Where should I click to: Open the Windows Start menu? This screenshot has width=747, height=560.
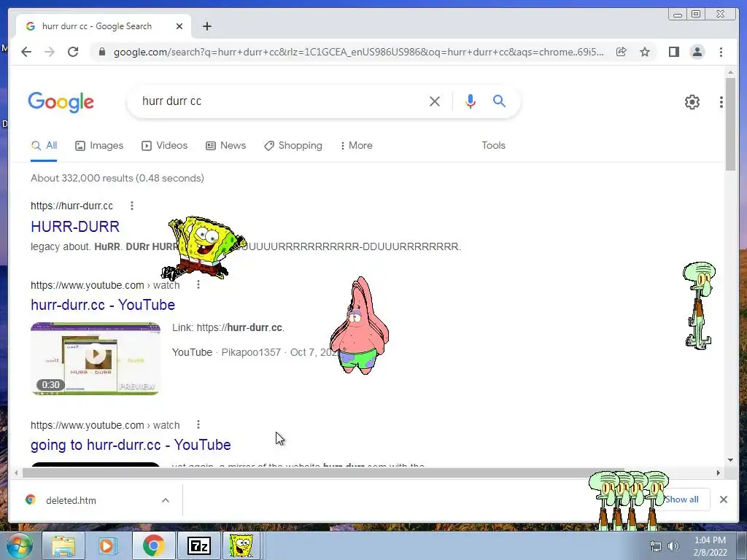tap(19, 545)
